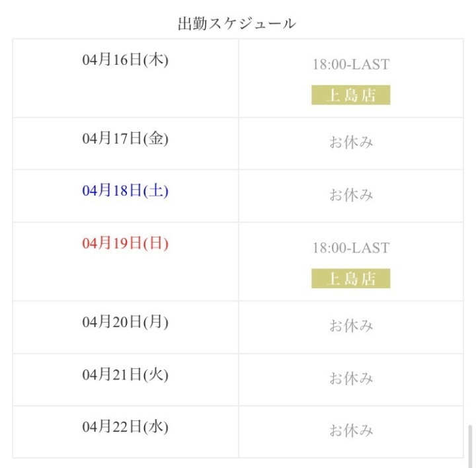Select the 04月22日(水) date cell
Image resolution: width=476 pixels, height=468 pixels.
(x=125, y=427)
